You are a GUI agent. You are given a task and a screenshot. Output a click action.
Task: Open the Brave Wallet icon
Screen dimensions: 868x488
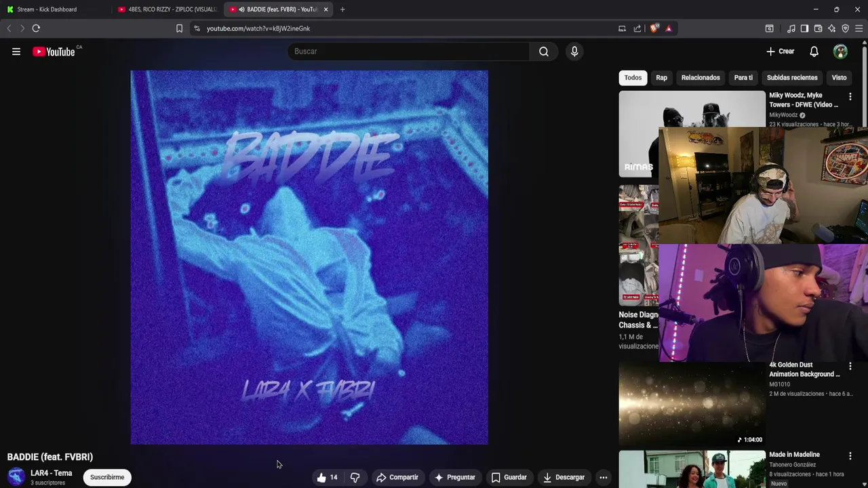tap(818, 28)
